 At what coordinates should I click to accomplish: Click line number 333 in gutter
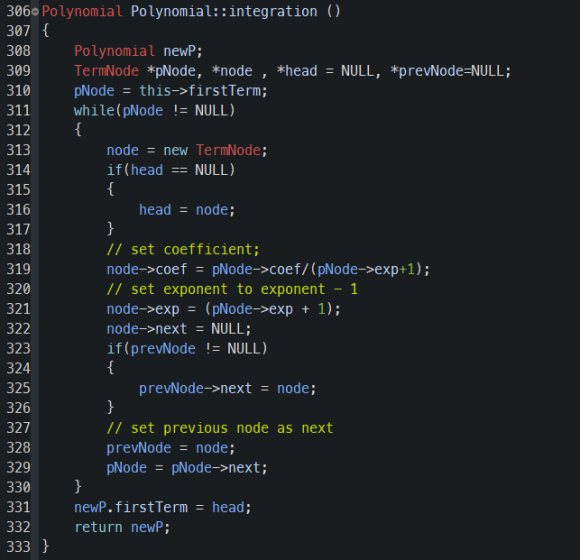pyautogui.click(x=18, y=547)
